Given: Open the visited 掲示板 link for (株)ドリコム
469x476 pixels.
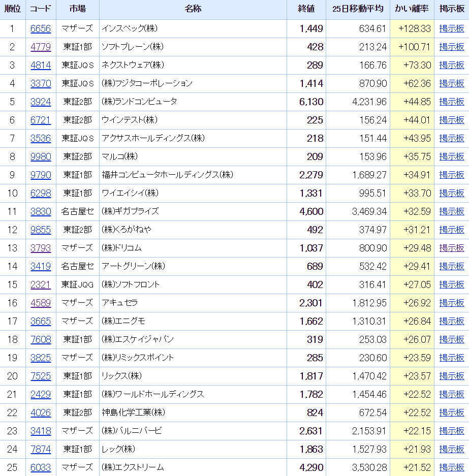Looking at the screenshot, I should pos(452,248).
